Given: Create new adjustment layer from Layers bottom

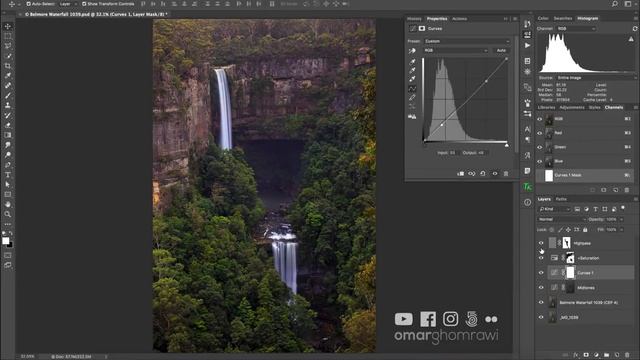Looking at the screenshot, I should tap(596, 355).
